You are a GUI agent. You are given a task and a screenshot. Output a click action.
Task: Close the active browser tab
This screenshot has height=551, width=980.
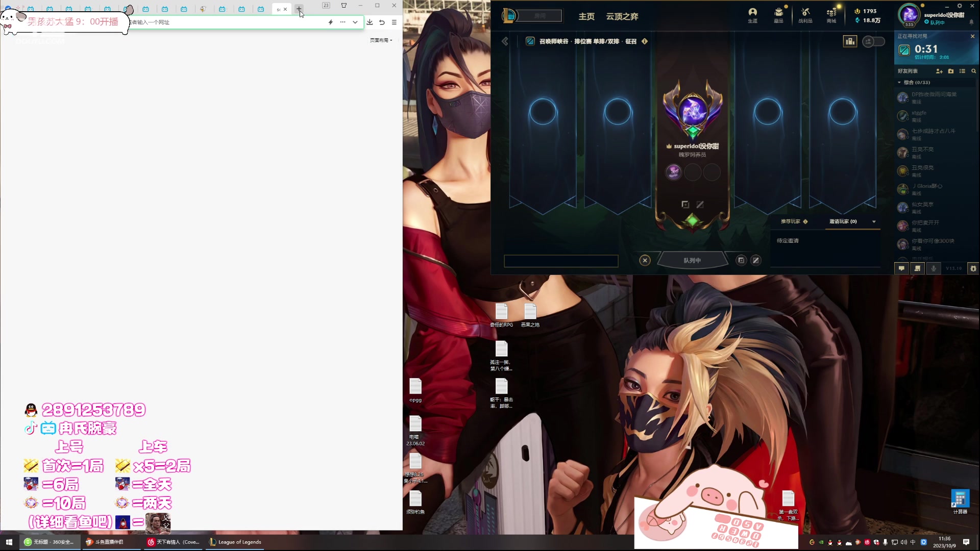(x=285, y=9)
